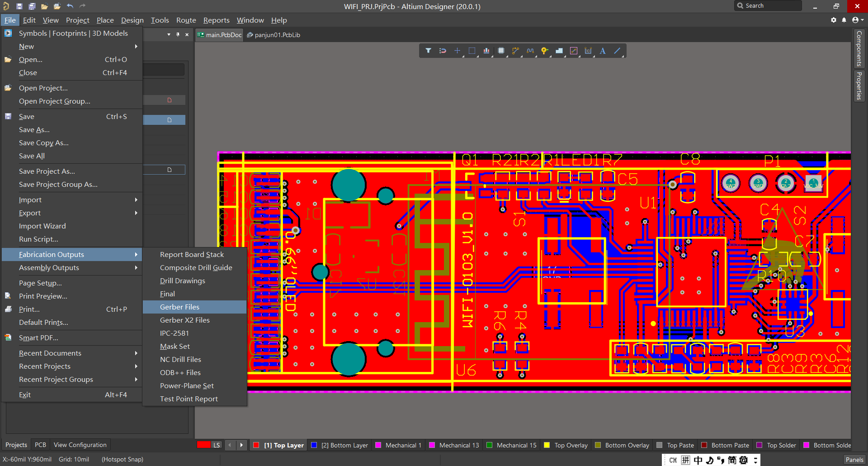The width and height of the screenshot is (868, 466).
Task: Select the snap magnet tool icon
Action: (443, 51)
